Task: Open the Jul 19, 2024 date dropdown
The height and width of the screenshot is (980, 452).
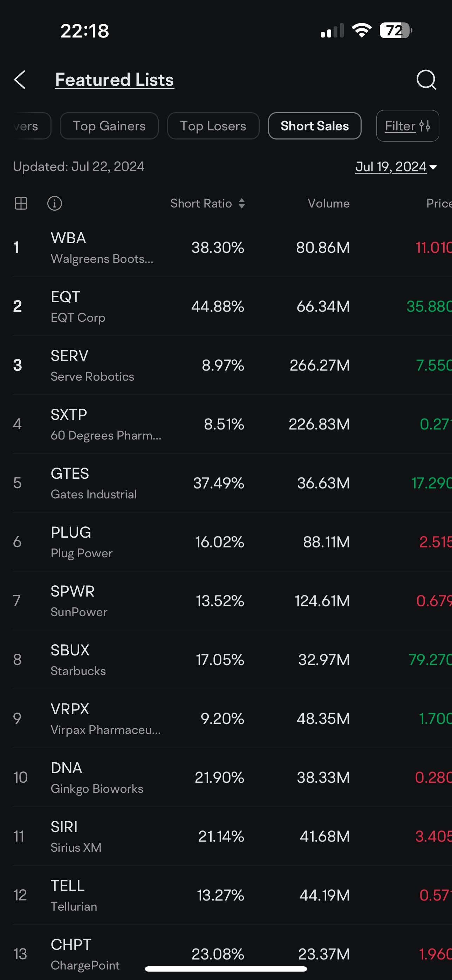Action: pyautogui.click(x=396, y=166)
